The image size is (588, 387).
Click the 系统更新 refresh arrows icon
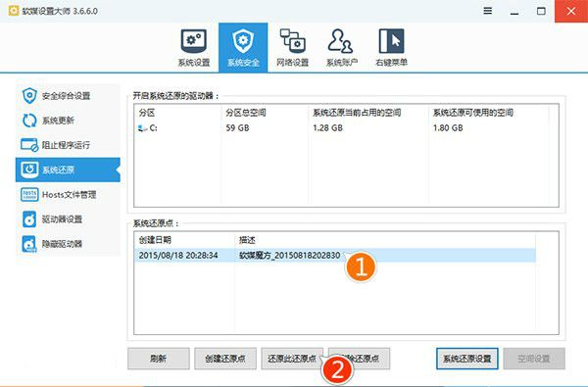[29, 121]
